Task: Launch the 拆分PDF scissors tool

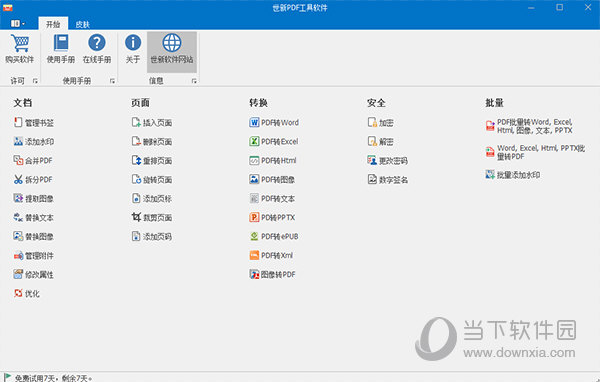Action: 33,180
